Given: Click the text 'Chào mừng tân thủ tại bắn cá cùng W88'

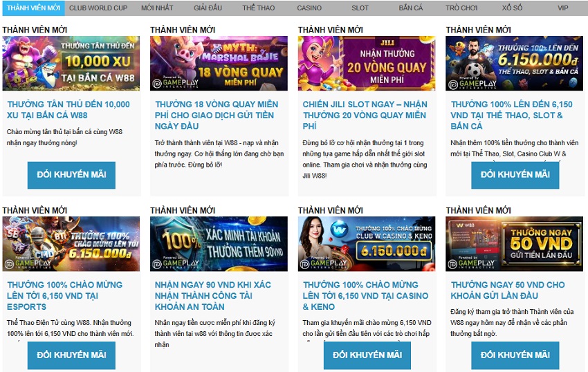Looking at the screenshot, I should (x=64, y=131).
